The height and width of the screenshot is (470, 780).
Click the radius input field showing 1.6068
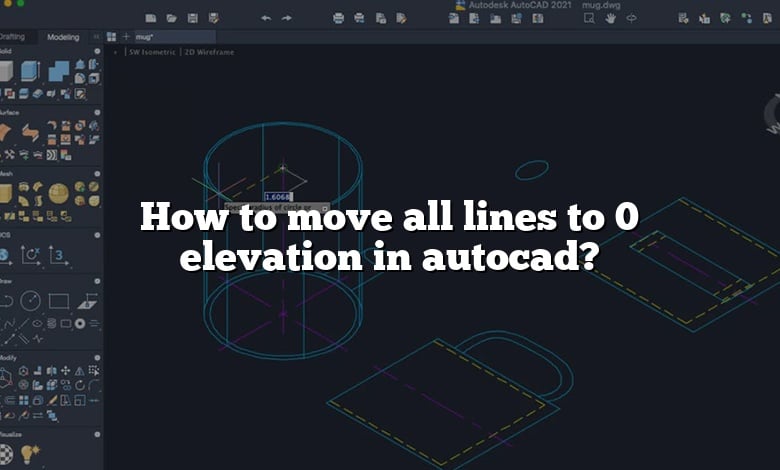click(x=277, y=197)
